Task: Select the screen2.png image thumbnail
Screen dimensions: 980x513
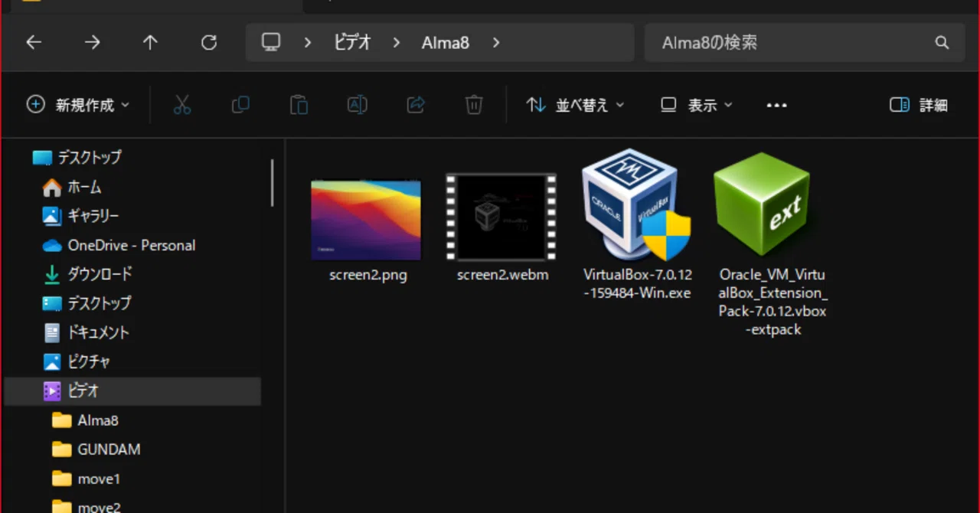Action: 366,221
